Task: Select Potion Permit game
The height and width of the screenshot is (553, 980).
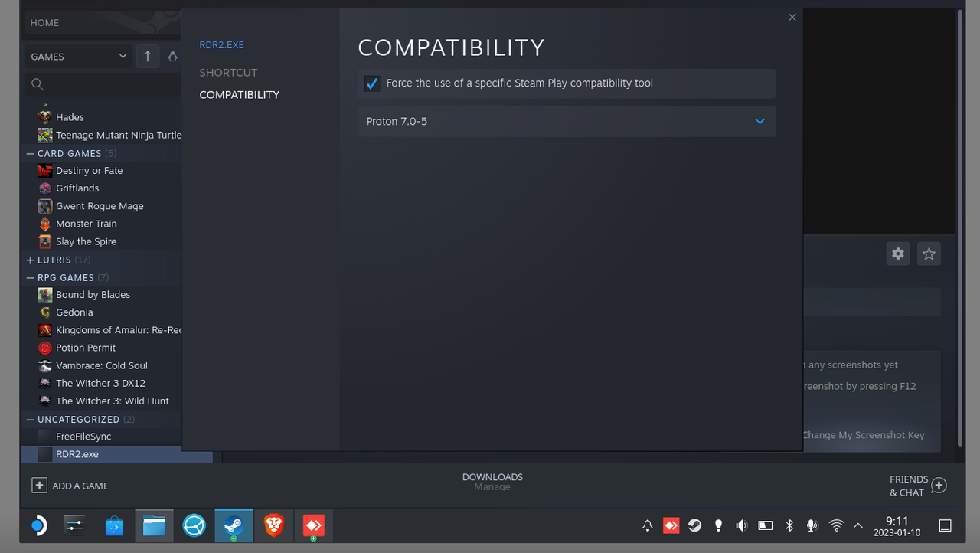Action: coord(86,348)
